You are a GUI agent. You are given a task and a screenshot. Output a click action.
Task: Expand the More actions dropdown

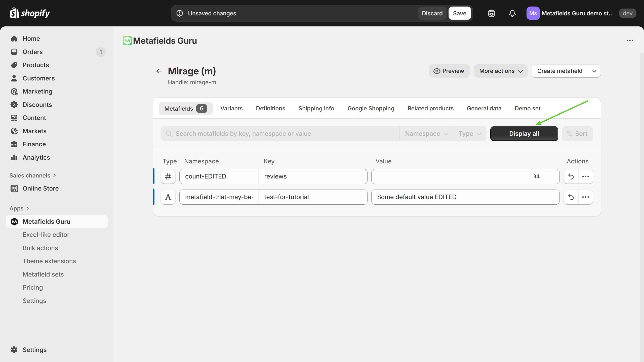point(501,71)
